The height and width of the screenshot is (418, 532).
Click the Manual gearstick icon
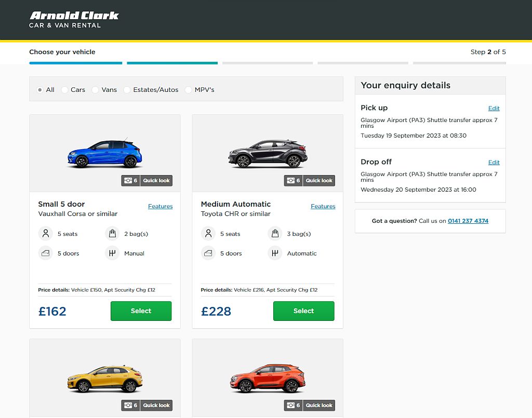click(x=112, y=253)
